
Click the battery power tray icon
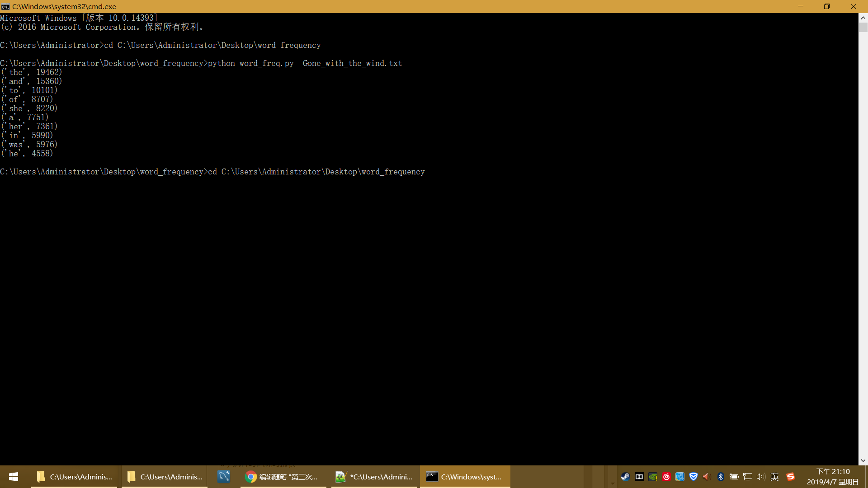[734, 477]
